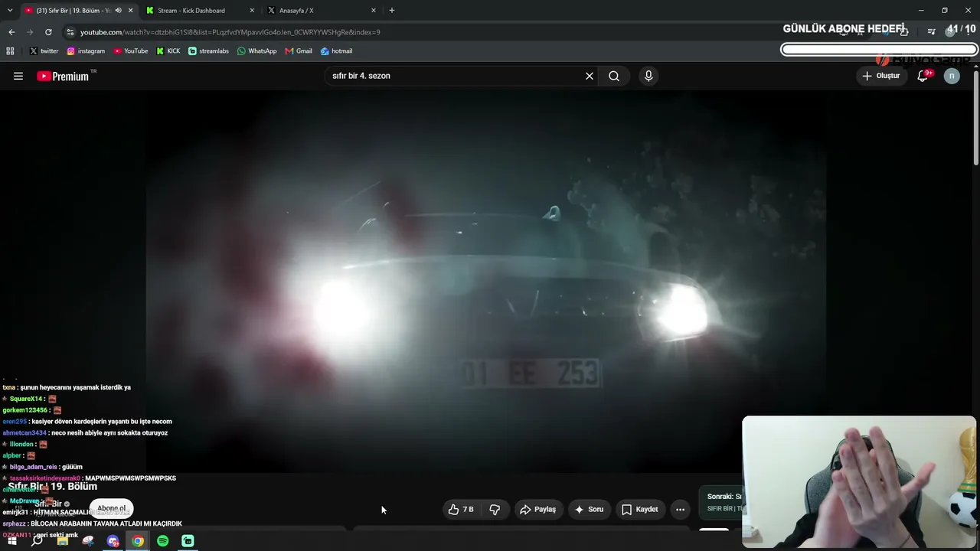Open Windows taskbar search
This screenshot has width=980, height=551.
37,541
